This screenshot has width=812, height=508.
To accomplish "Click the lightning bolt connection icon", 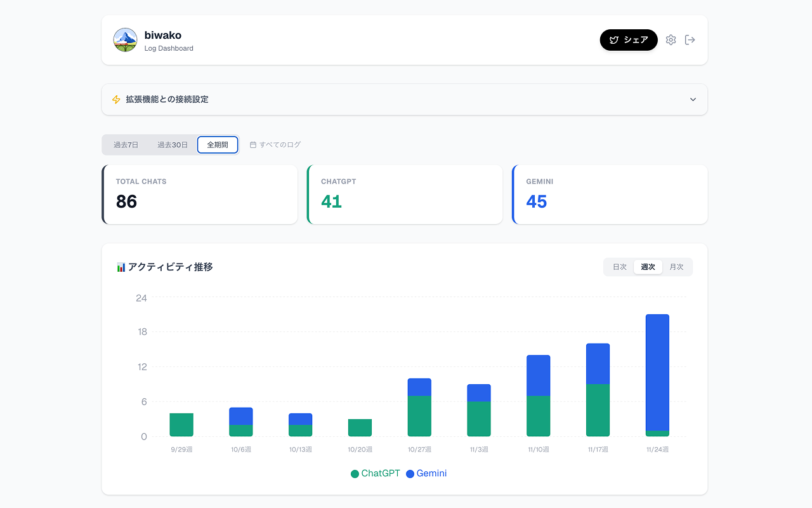I will point(116,100).
